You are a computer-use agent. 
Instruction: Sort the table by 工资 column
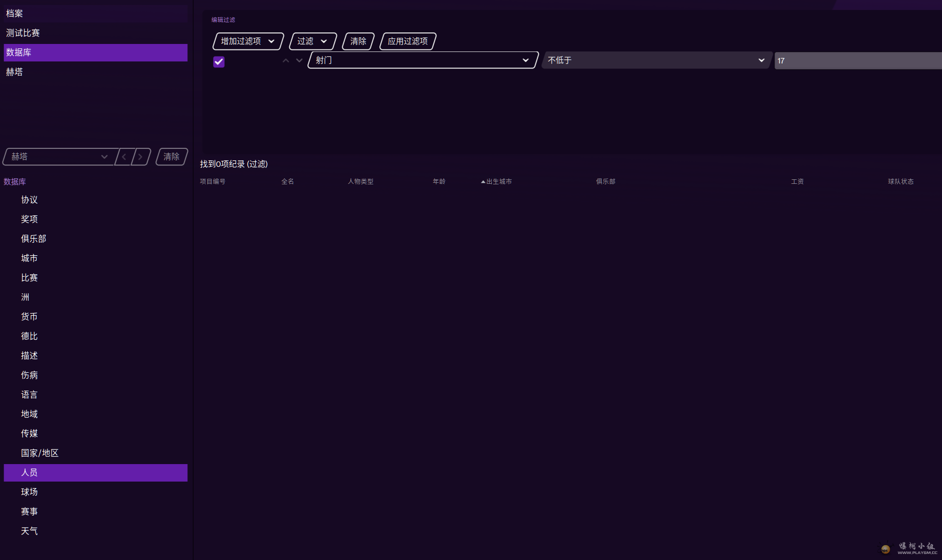click(797, 181)
